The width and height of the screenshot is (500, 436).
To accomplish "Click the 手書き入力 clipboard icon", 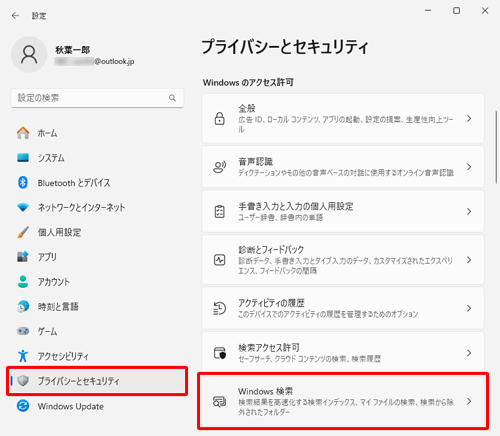I will click(x=219, y=212).
